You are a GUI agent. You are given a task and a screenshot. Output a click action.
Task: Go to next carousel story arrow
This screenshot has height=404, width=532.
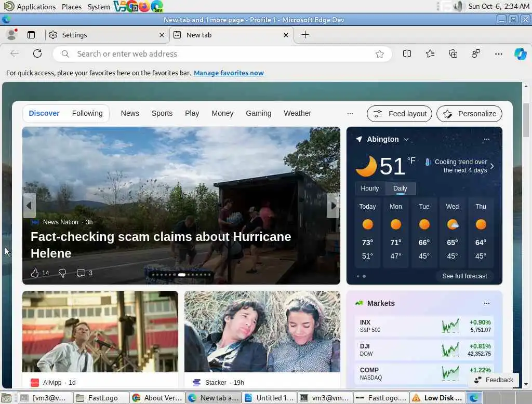coord(333,206)
